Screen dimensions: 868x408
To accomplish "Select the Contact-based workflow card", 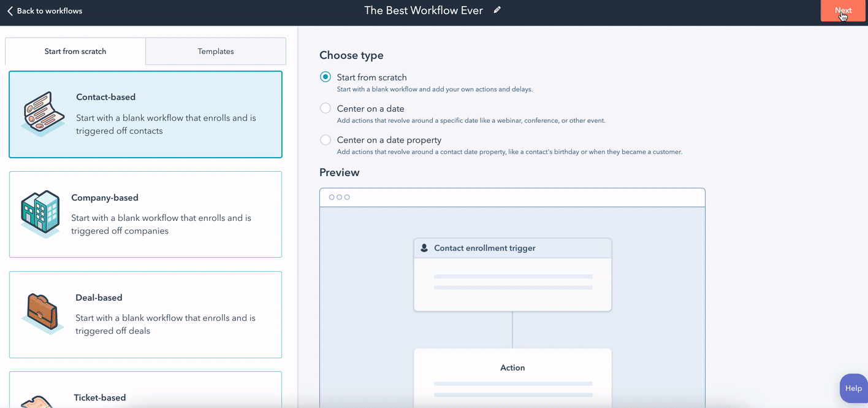I will (145, 115).
